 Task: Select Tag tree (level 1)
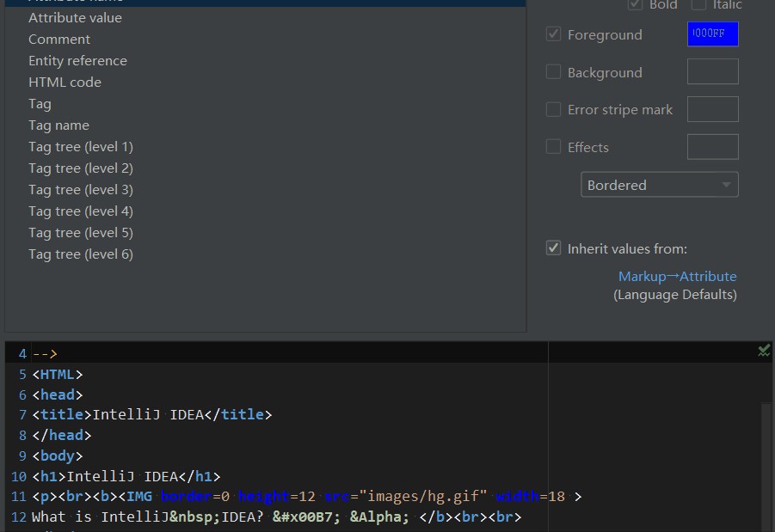click(x=80, y=146)
